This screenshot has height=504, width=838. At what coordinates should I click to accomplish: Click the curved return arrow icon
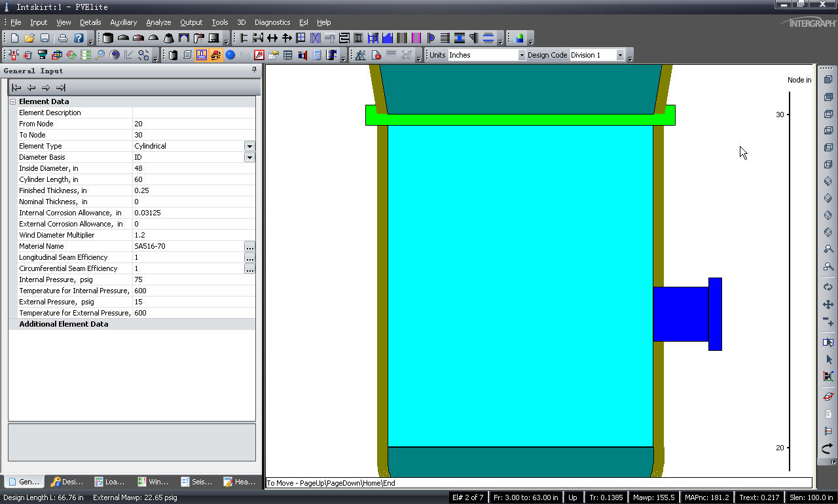click(x=828, y=449)
